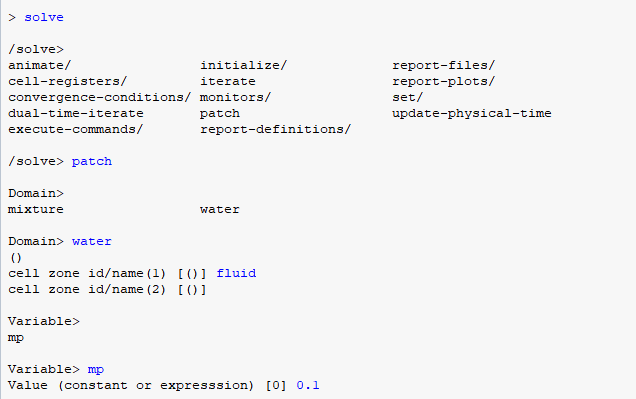Screen dimensions: 636x399
Task: Click the patch command in solve menu list
Action: [x=219, y=114]
